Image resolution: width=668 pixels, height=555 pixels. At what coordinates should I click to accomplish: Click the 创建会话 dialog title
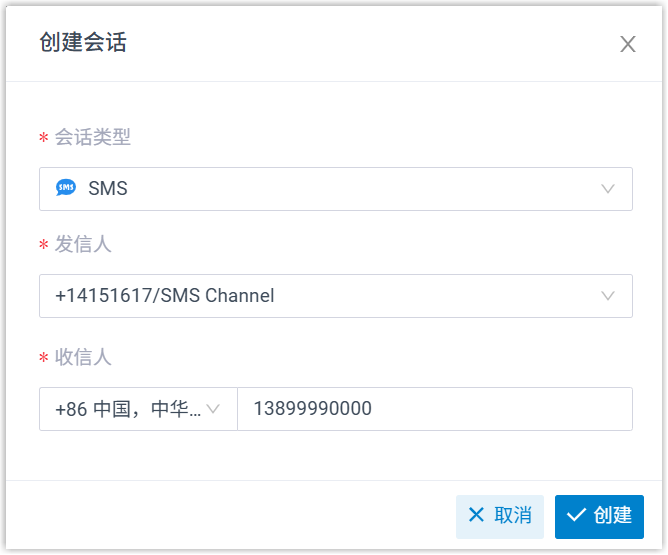click(83, 42)
